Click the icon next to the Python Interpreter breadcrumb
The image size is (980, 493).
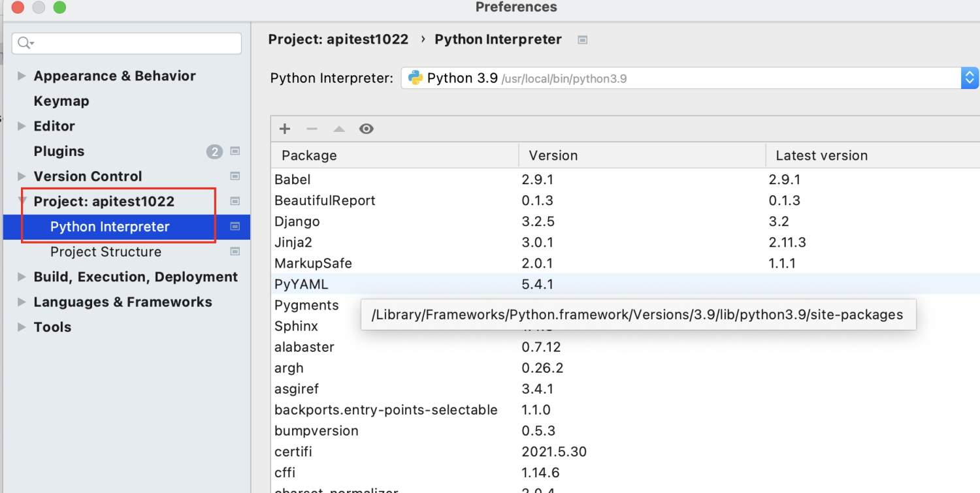(583, 40)
